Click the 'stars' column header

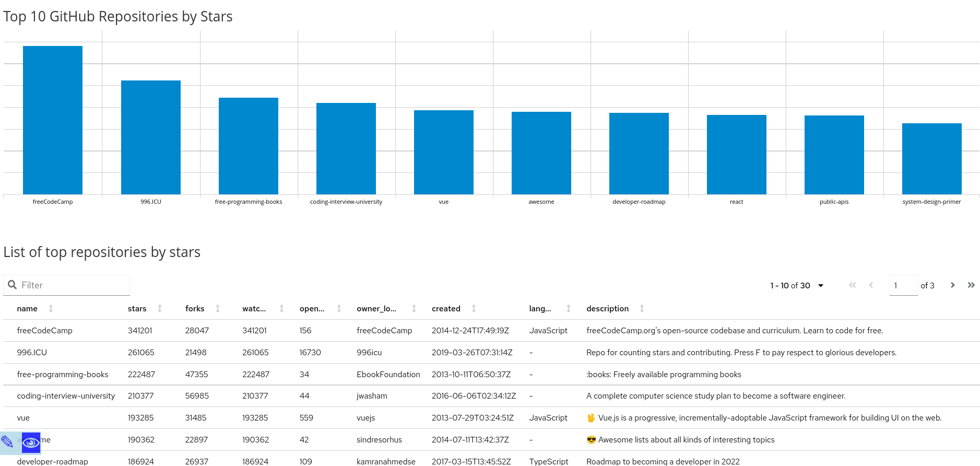pyautogui.click(x=137, y=309)
